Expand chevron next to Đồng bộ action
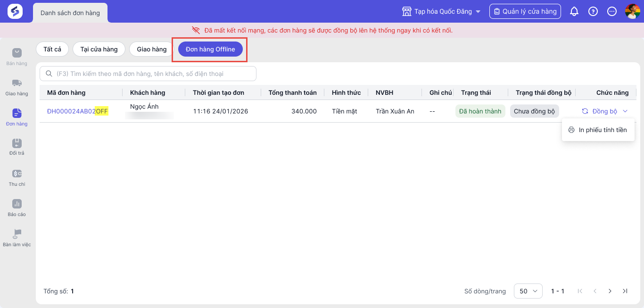 point(625,111)
